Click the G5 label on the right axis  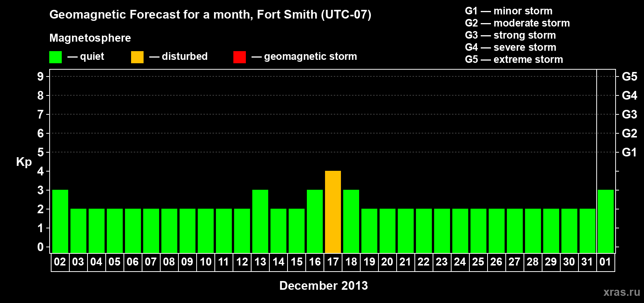coord(630,77)
